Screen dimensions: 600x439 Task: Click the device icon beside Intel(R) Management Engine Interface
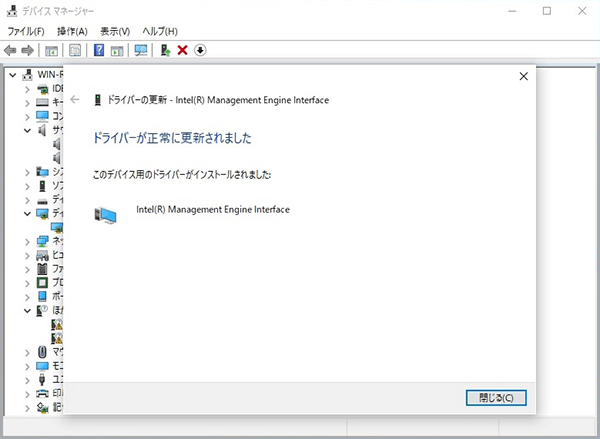click(x=105, y=215)
